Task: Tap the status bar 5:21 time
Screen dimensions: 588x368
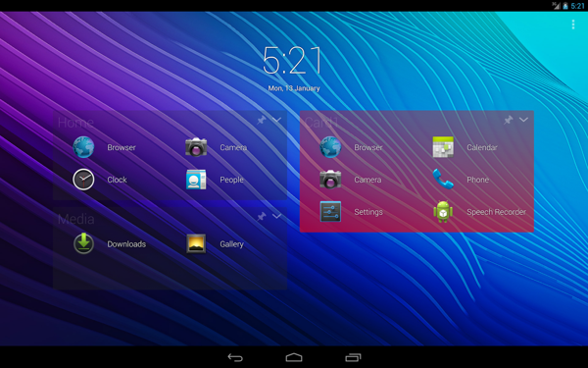Action: 577,6
